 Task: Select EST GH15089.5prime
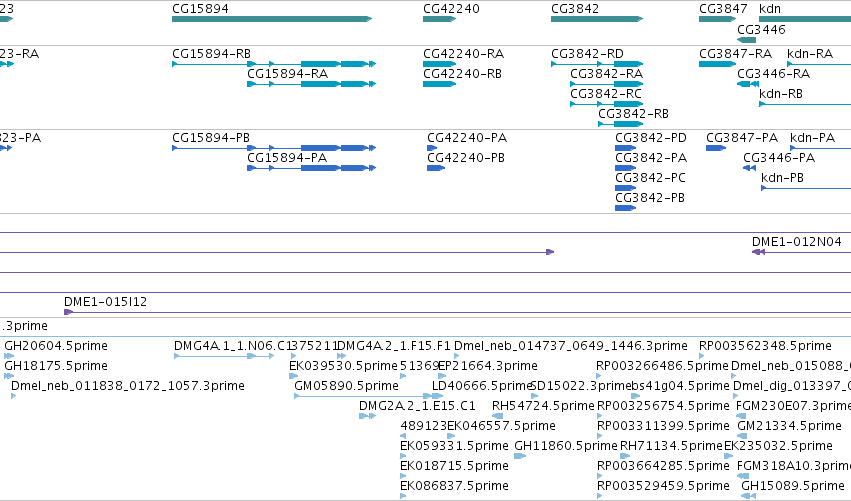(748, 497)
